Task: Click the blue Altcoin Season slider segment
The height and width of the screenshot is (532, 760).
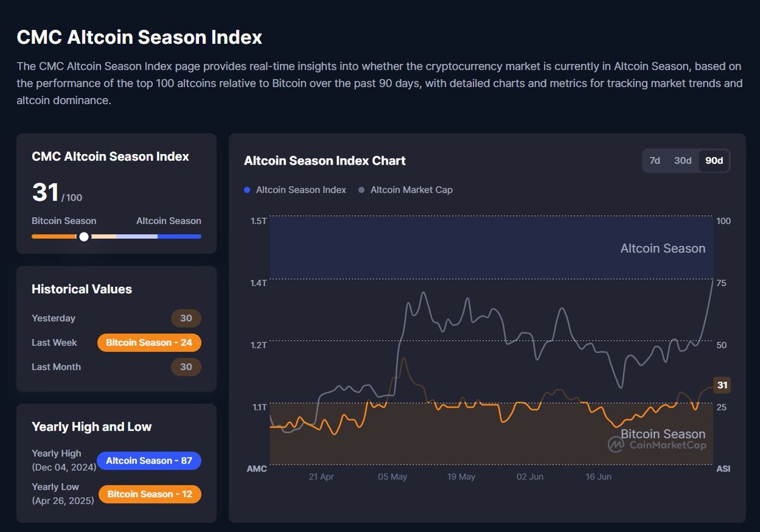Action: click(179, 236)
